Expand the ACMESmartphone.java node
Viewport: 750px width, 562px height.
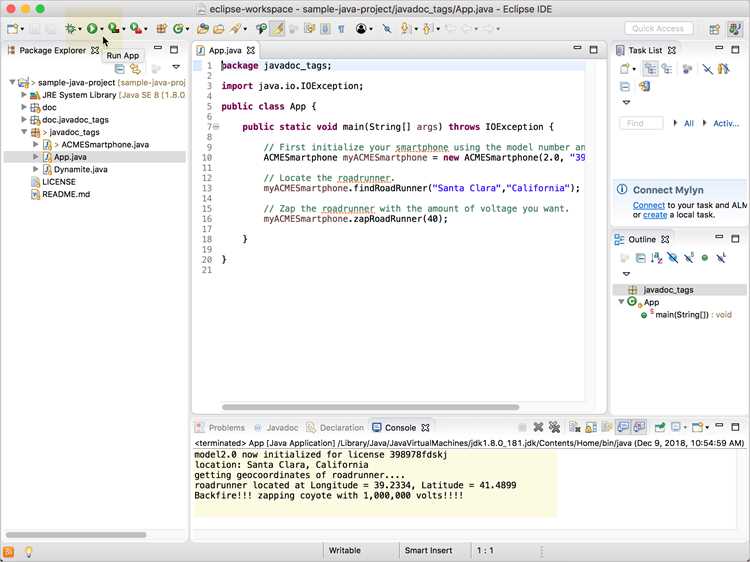(35, 144)
